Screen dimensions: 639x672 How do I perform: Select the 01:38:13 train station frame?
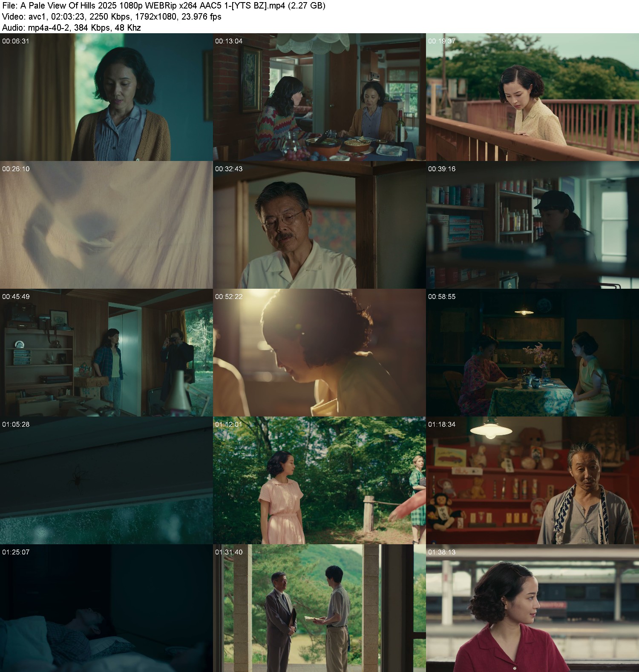click(532, 608)
